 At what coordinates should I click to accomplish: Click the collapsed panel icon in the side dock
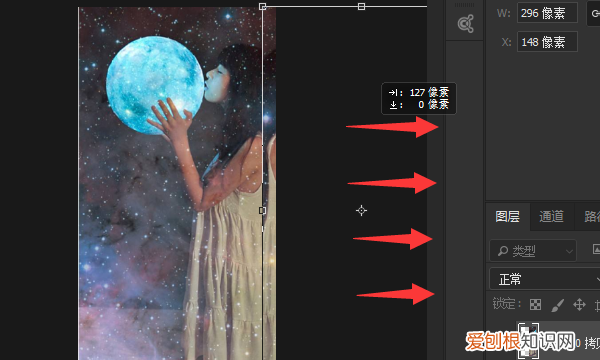coord(465,24)
